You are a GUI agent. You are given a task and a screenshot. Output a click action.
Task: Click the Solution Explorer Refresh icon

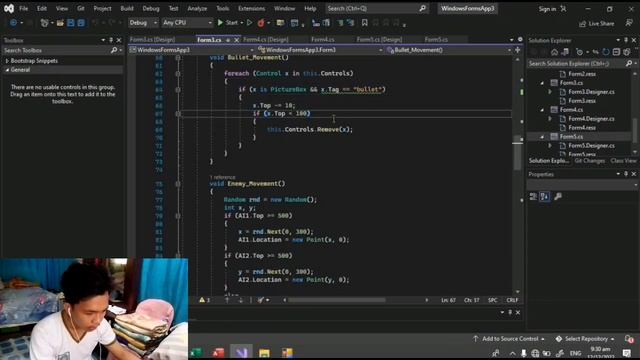[x=606, y=52]
